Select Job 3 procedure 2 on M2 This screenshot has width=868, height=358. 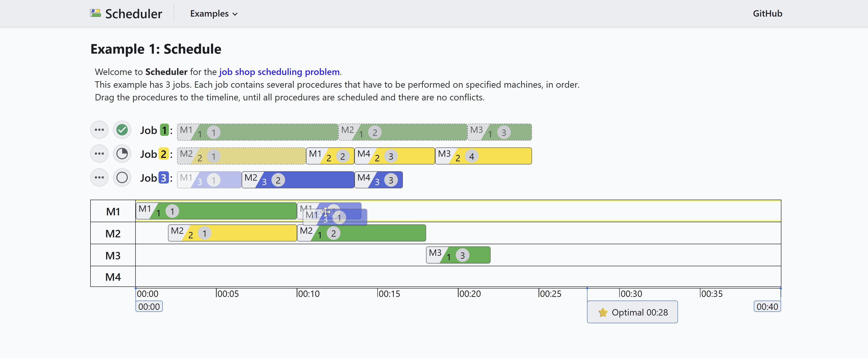[298, 180]
